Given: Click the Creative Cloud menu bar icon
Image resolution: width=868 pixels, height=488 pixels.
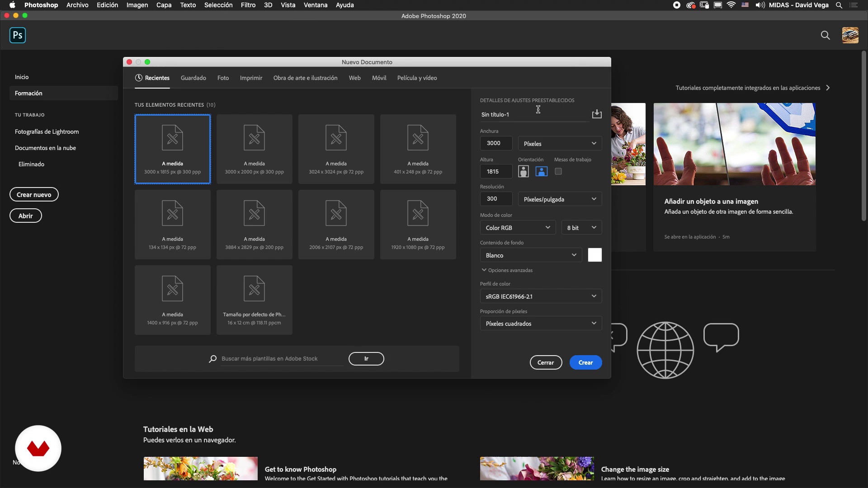Looking at the screenshot, I should pos(690,5).
